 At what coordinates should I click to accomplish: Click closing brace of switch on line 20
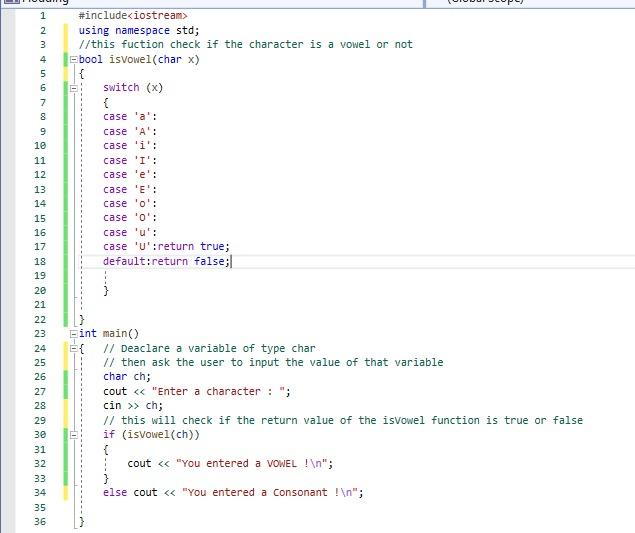pos(106,290)
